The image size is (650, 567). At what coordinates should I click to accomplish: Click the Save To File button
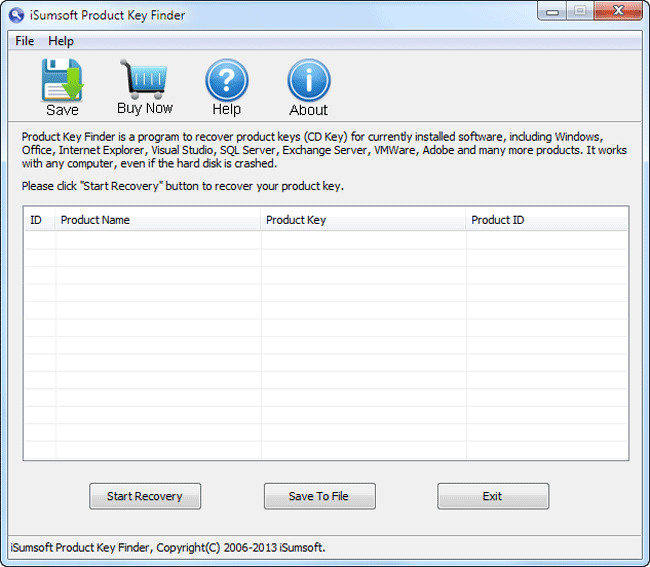[320, 496]
